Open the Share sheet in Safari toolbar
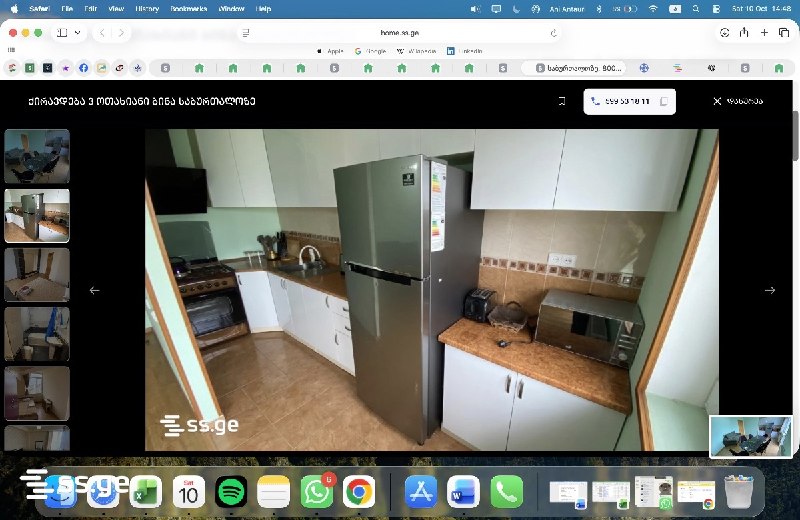Screen dimensions: 800x520 coord(744,33)
